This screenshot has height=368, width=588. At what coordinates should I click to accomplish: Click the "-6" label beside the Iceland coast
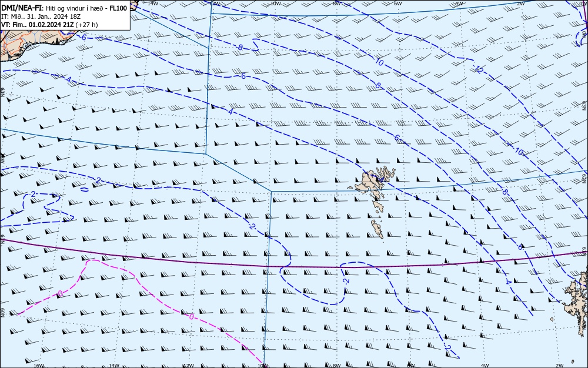(x=83, y=37)
